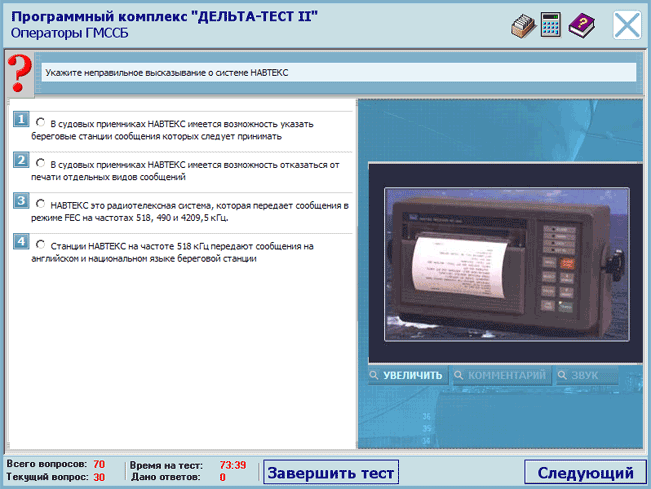Choose radio option about 518 кГц stations
651x489 pixels.
point(40,243)
